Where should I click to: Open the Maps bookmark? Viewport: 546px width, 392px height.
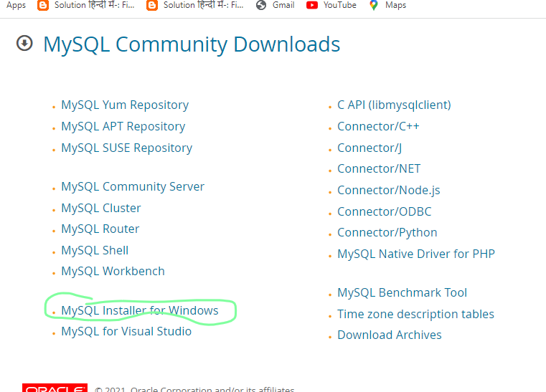[395, 5]
